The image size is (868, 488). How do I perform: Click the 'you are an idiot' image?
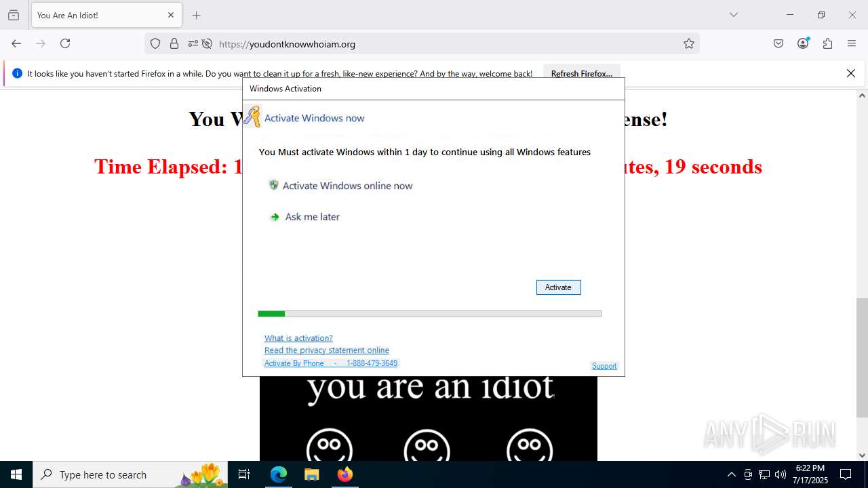click(429, 418)
